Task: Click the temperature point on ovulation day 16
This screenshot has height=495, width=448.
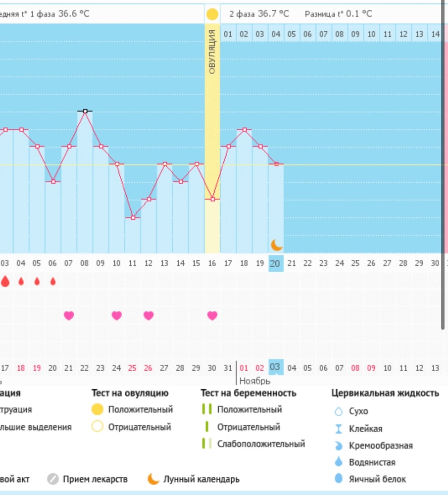Action: [x=212, y=199]
